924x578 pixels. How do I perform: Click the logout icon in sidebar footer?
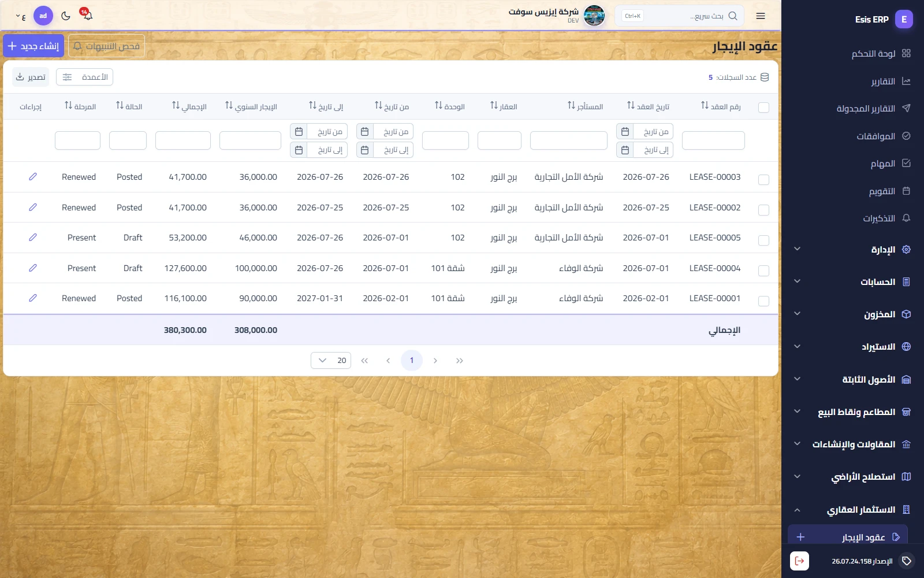799,561
